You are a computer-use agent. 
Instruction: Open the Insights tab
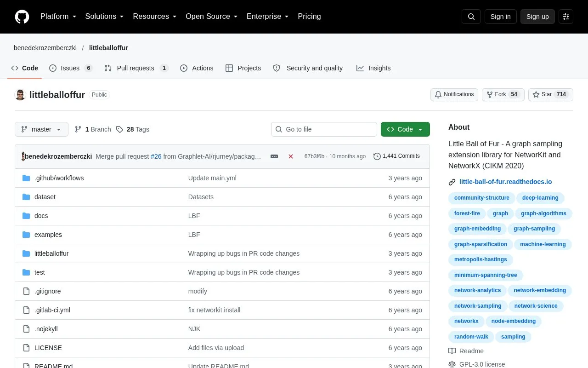click(373, 68)
